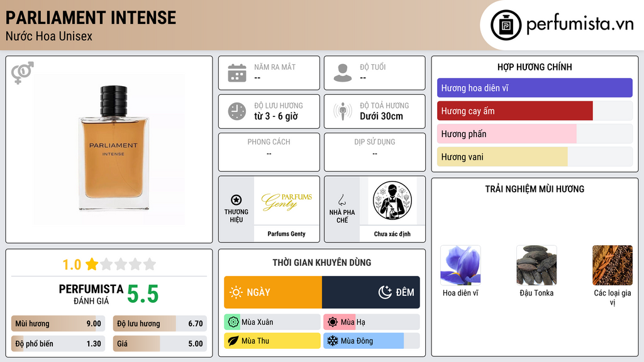Viewport: 644px width, 362px height.
Task: Click the perfumista.vn perfume bottle logo
Action: [506, 25]
